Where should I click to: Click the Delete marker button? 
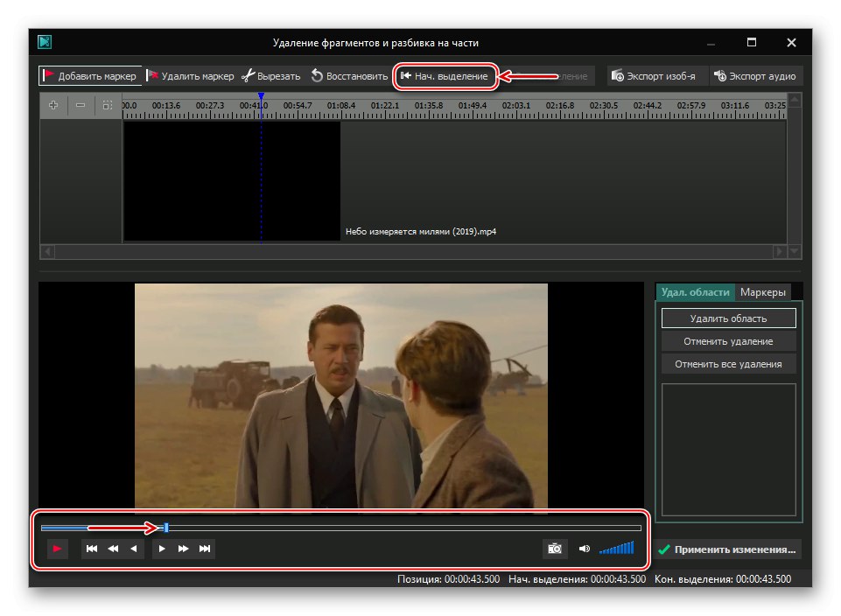[x=190, y=76]
